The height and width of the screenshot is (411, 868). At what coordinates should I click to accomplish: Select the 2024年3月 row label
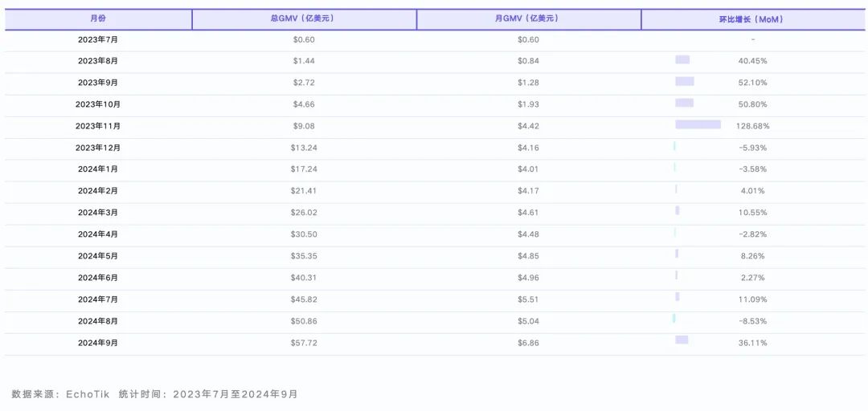pos(98,213)
